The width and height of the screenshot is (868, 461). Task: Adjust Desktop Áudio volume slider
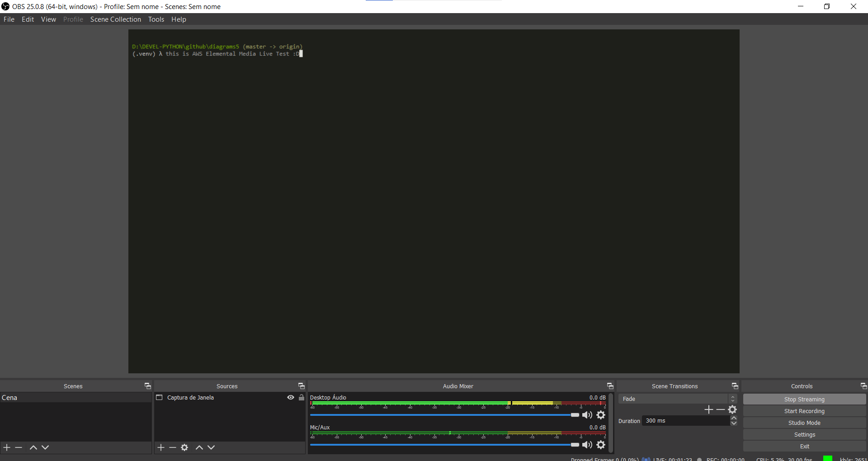coord(444,415)
